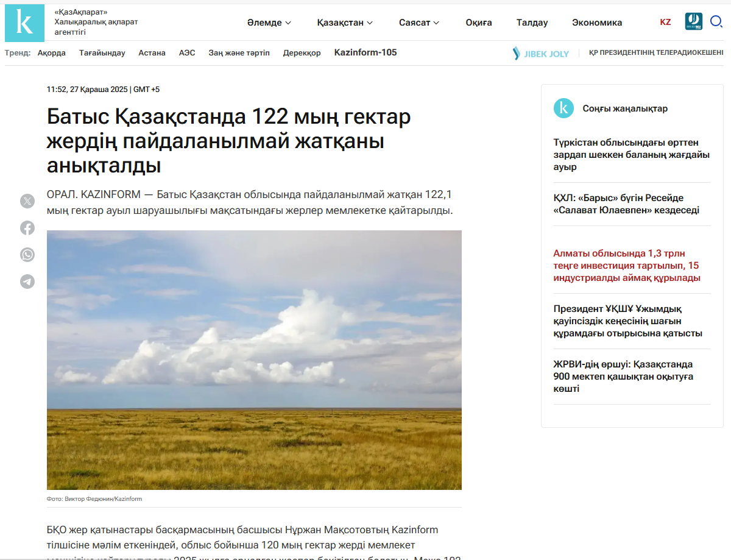Share the article via Telegram icon
The image size is (731, 560).
27,282
